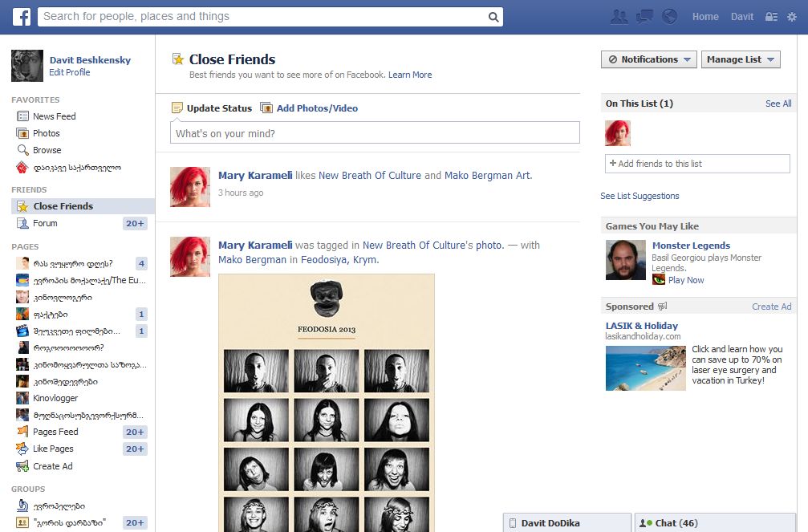Click Add friends to this list field
808x532 pixels.
coord(696,164)
